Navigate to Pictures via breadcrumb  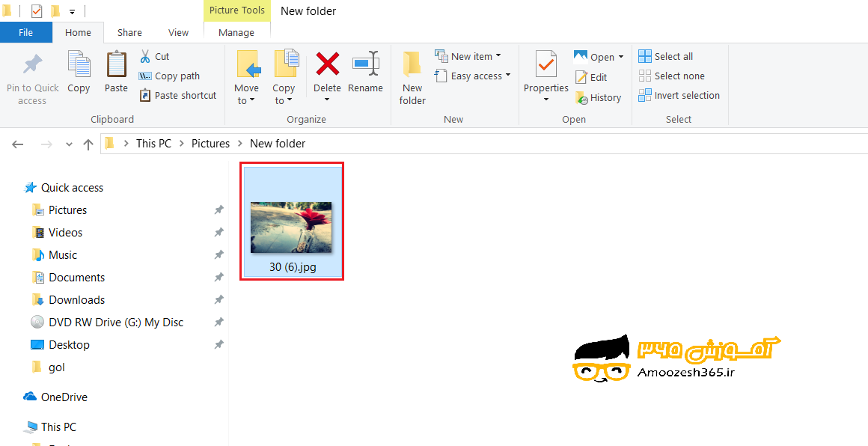pyautogui.click(x=210, y=143)
